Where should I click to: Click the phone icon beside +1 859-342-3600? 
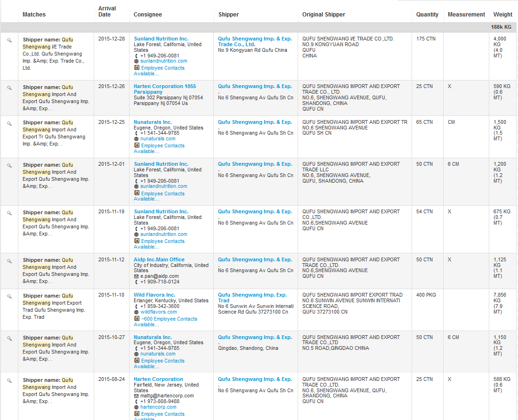click(136, 307)
